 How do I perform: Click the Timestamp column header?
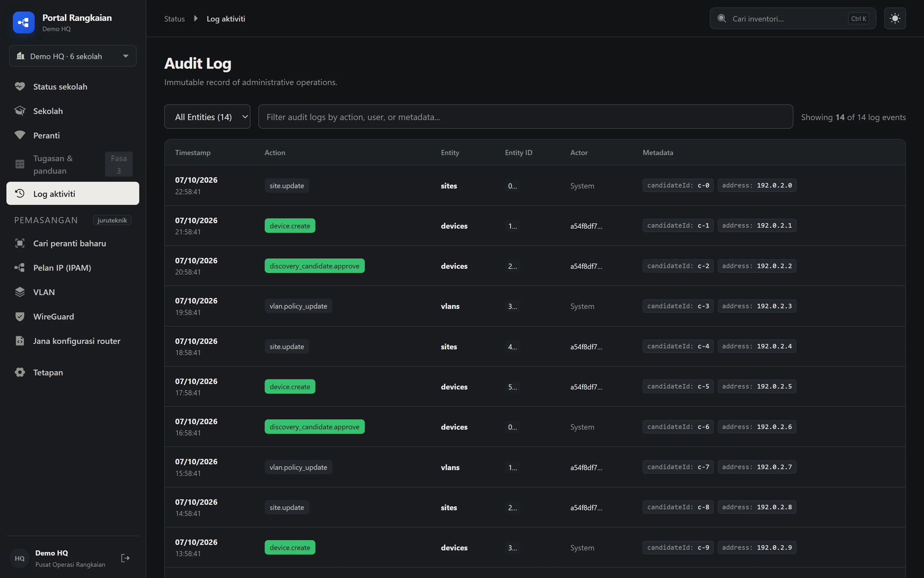[x=193, y=153]
